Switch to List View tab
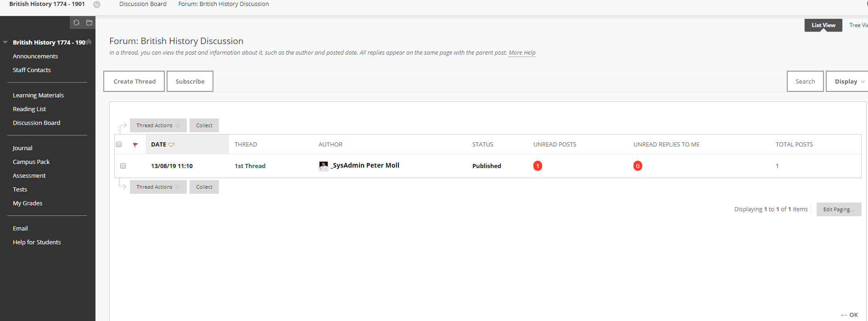 click(823, 25)
